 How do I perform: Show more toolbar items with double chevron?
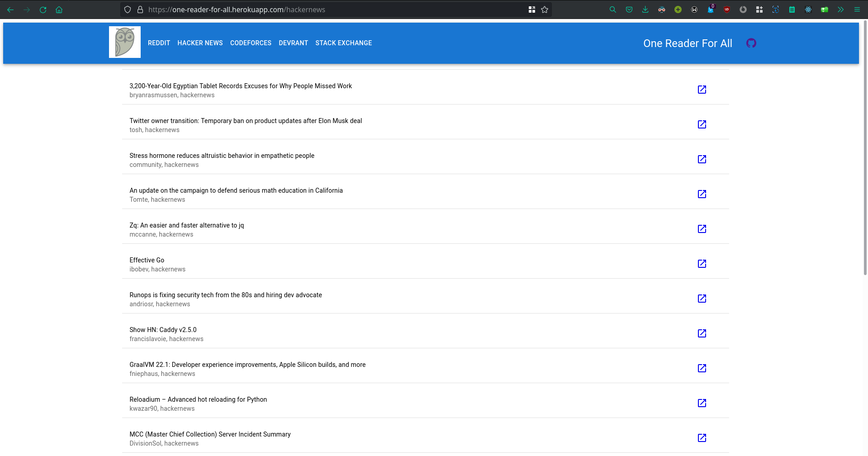click(x=841, y=9)
